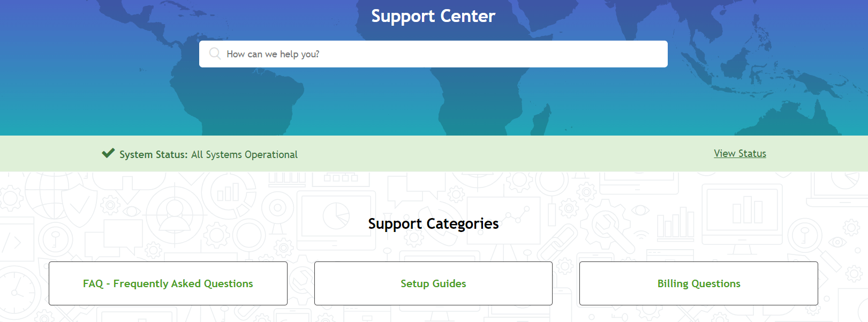Click the Support Center heading
This screenshot has height=322, width=868.
[x=433, y=16]
